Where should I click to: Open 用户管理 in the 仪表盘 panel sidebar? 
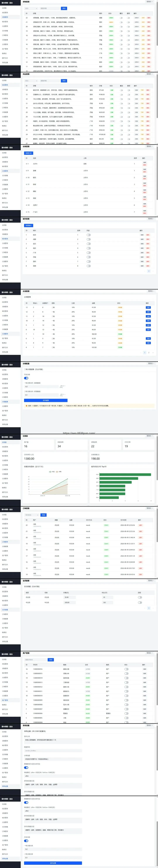point(5,483)
